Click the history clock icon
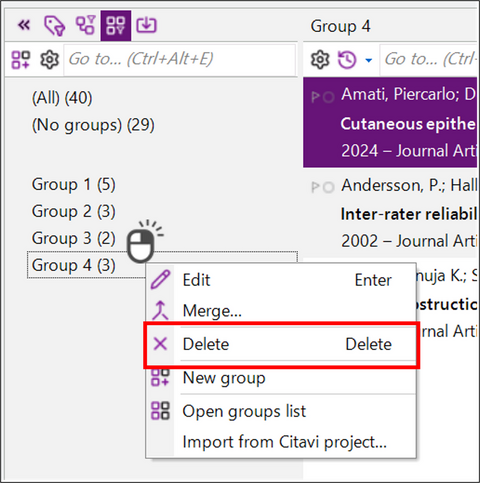This screenshot has height=483, width=480. 347,60
